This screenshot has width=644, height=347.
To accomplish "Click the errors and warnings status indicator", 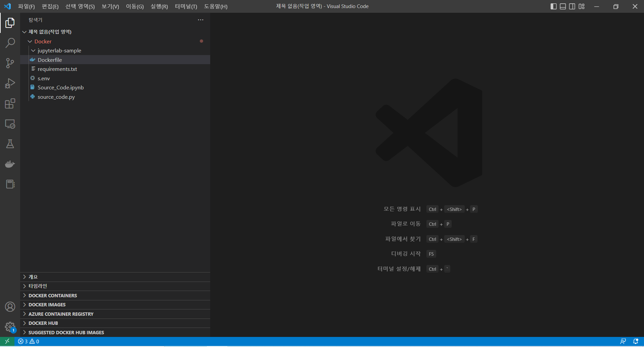I will (x=28, y=341).
